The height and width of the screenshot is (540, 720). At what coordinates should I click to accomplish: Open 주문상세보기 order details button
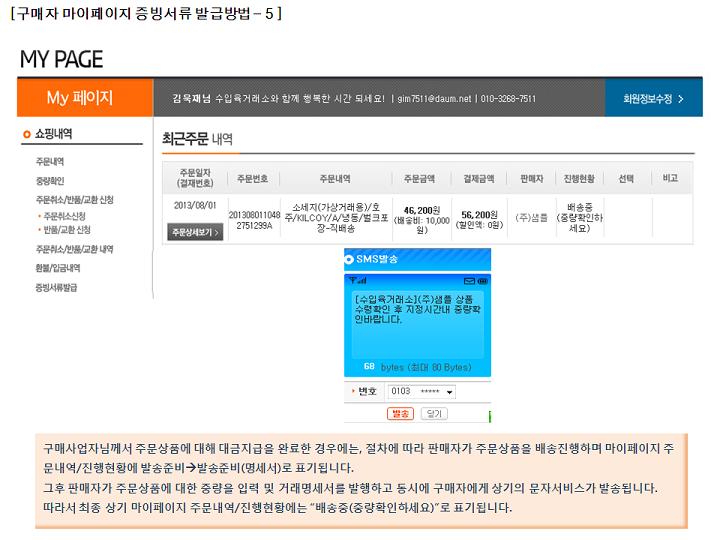point(195,232)
